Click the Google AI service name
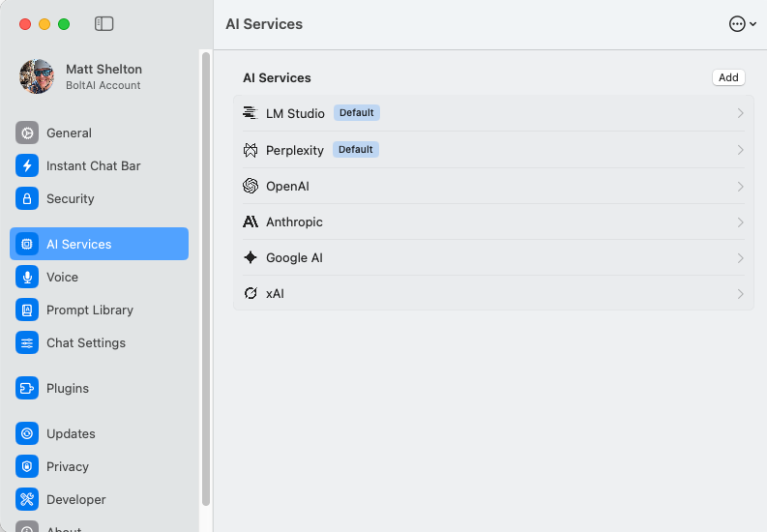 294,257
